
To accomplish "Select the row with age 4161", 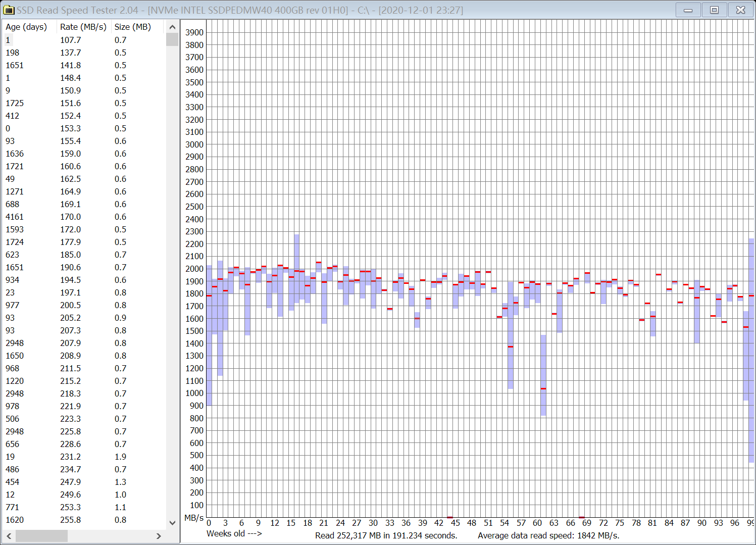I will click(84, 217).
